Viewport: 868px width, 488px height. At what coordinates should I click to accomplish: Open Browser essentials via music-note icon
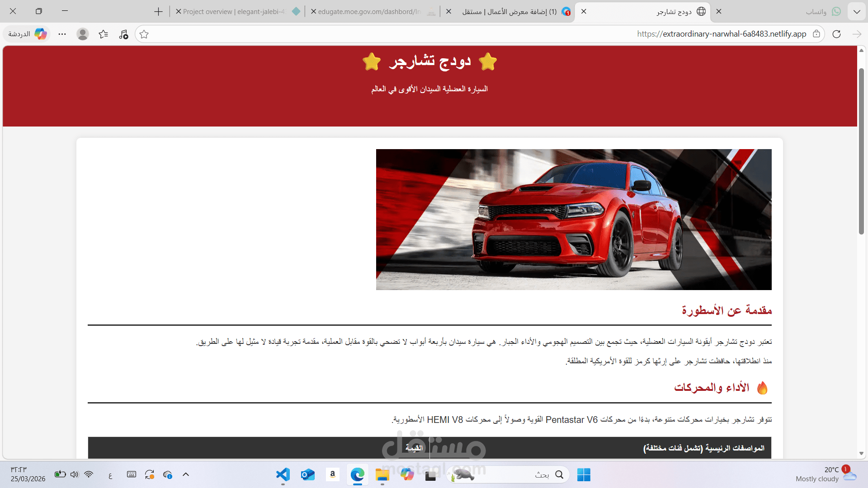[123, 34]
